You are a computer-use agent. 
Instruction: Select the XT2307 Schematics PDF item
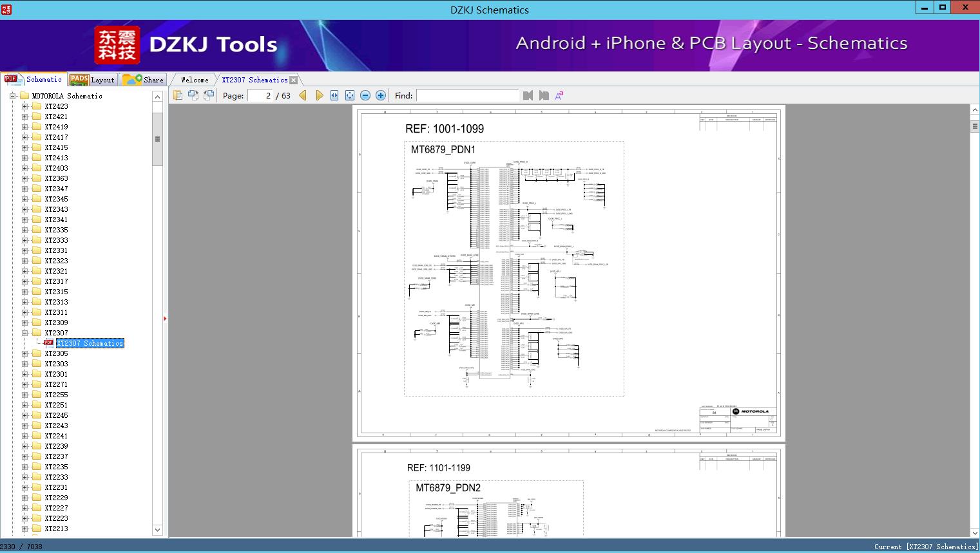90,343
